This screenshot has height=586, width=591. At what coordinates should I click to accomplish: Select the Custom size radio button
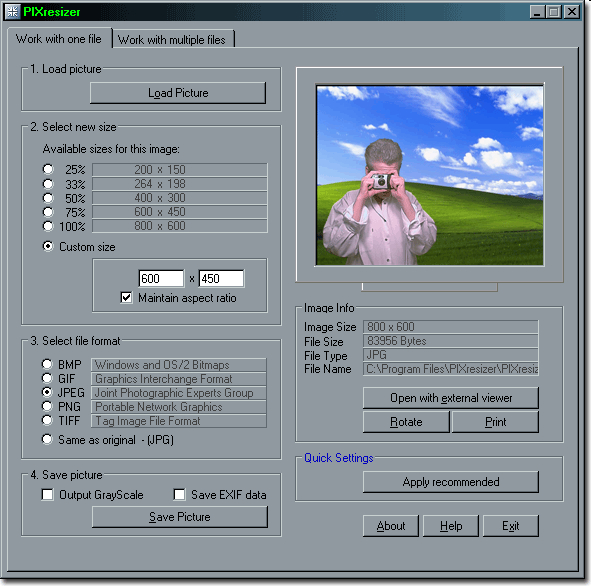click(x=48, y=247)
